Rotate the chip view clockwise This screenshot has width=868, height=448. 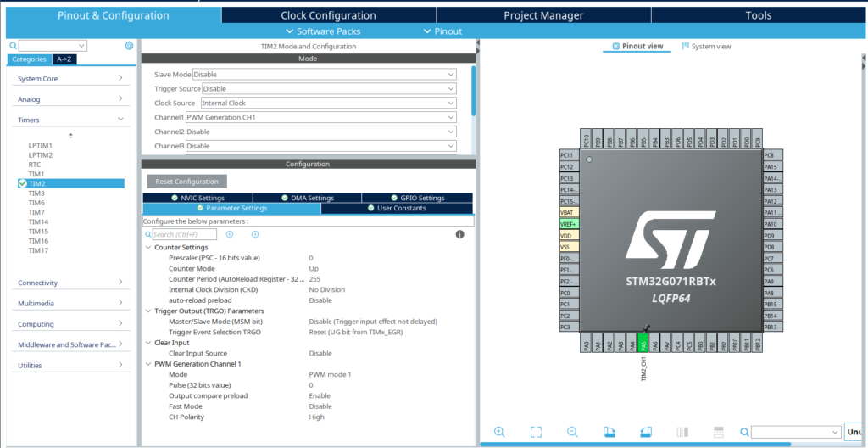coord(609,432)
